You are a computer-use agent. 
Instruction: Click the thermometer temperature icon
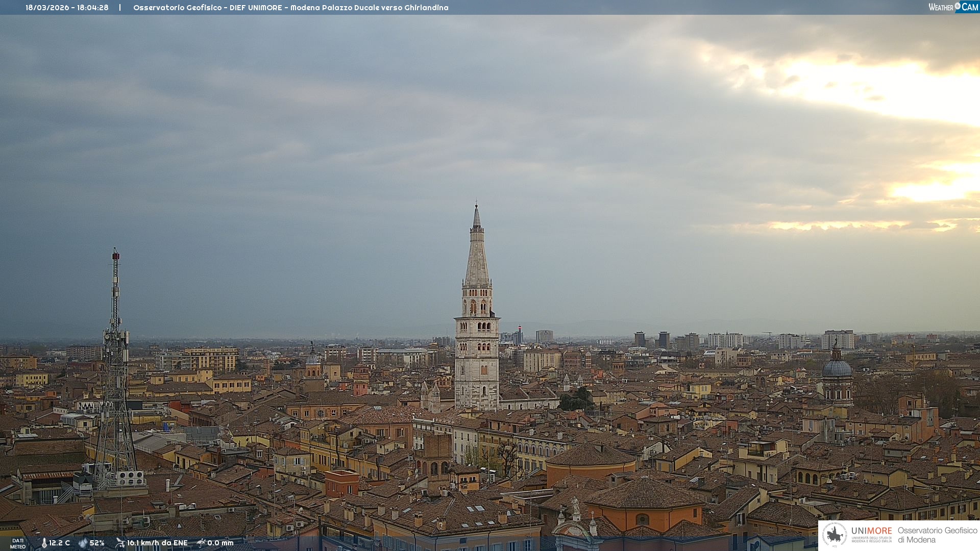pos(44,543)
